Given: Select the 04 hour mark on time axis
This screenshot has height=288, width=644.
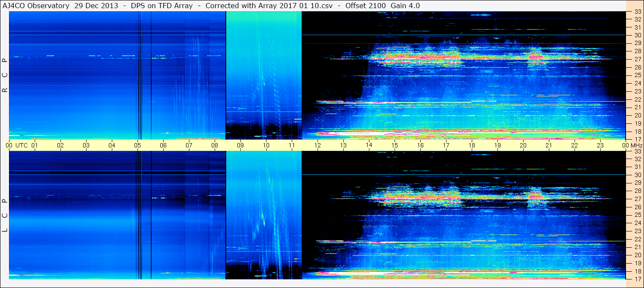Looking at the screenshot, I should click(112, 145).
